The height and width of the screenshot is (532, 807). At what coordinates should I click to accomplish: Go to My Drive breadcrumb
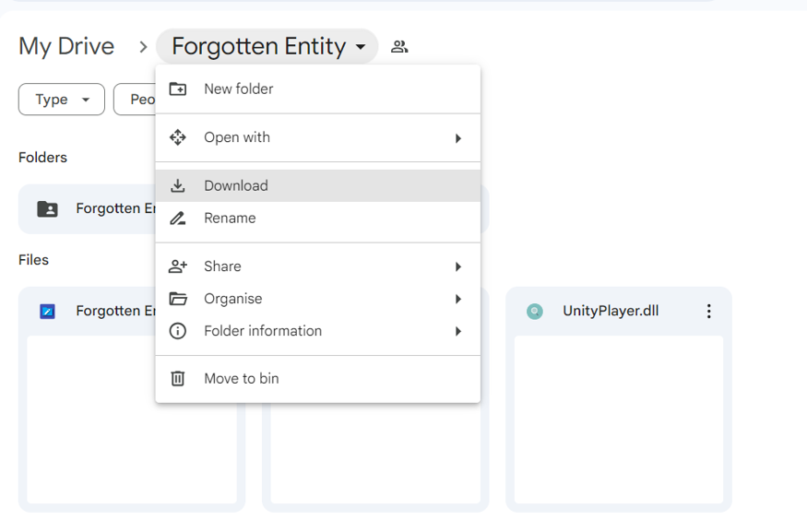[x=66, y=47]
